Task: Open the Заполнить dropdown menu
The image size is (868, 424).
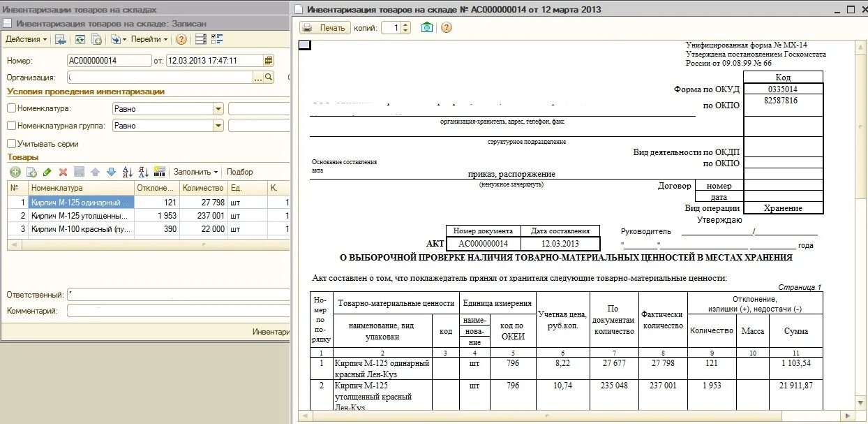Action: coord(195,172)
